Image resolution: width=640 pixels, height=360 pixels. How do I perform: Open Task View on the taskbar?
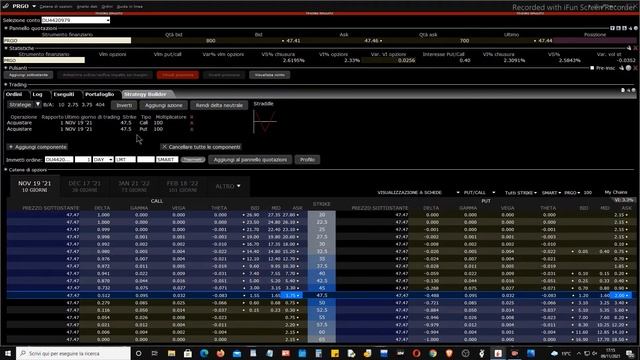point(155,353)
